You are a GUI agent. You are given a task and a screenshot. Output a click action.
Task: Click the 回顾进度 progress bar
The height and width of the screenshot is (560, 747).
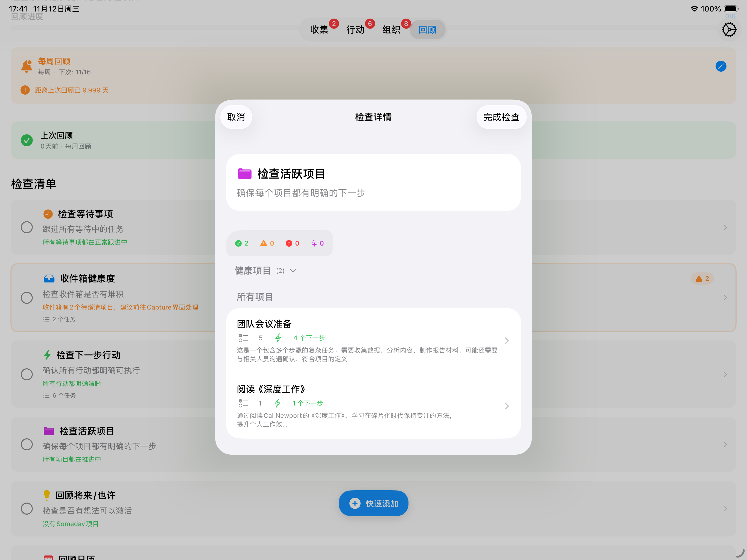(135, 28)
